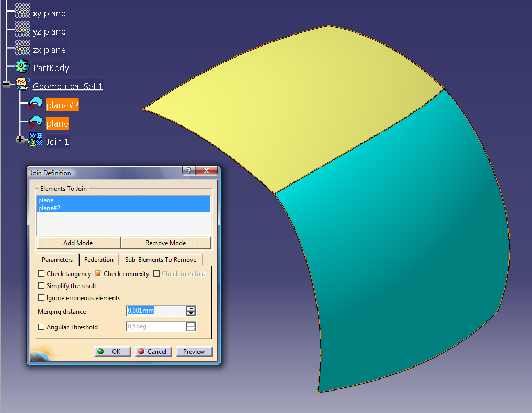Click the help question mark button
This screenshot has height=413, width=532.
(x=189, y=171)
